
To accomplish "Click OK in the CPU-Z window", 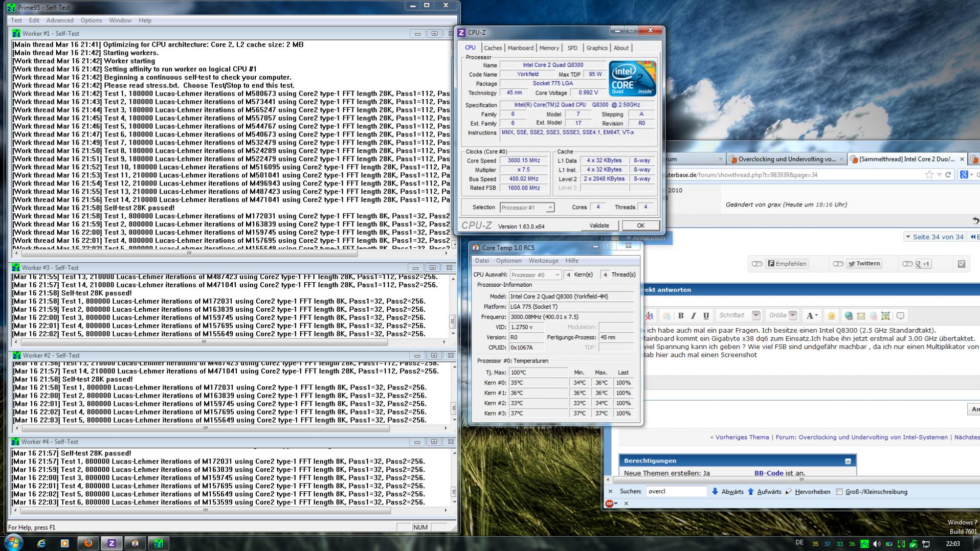I will coord(640,225).
